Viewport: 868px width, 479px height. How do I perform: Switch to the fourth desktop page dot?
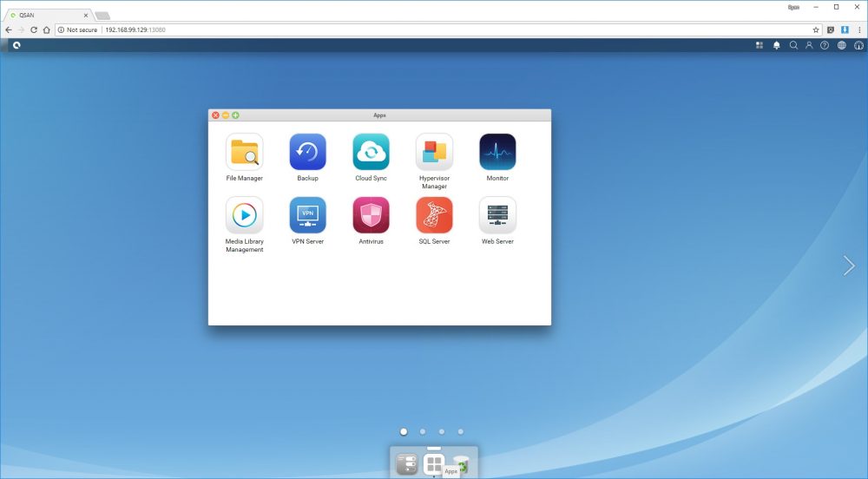[461, 431]
